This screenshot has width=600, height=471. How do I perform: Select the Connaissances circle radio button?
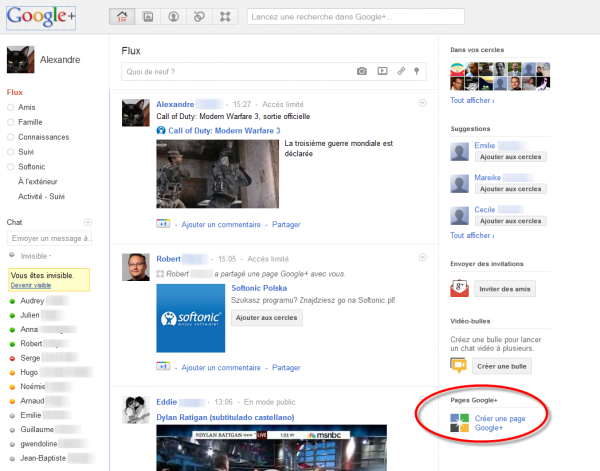coord(11,137)
